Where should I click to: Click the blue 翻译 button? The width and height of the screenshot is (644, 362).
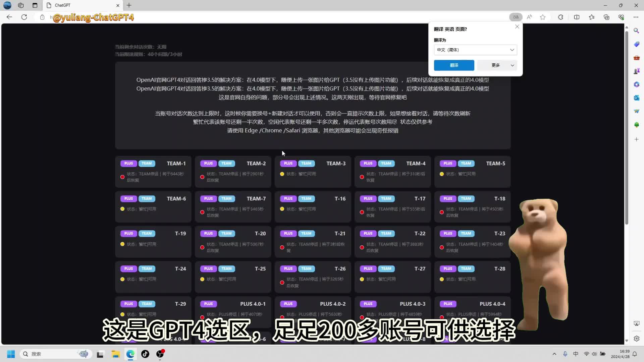(x=454, y=65)
